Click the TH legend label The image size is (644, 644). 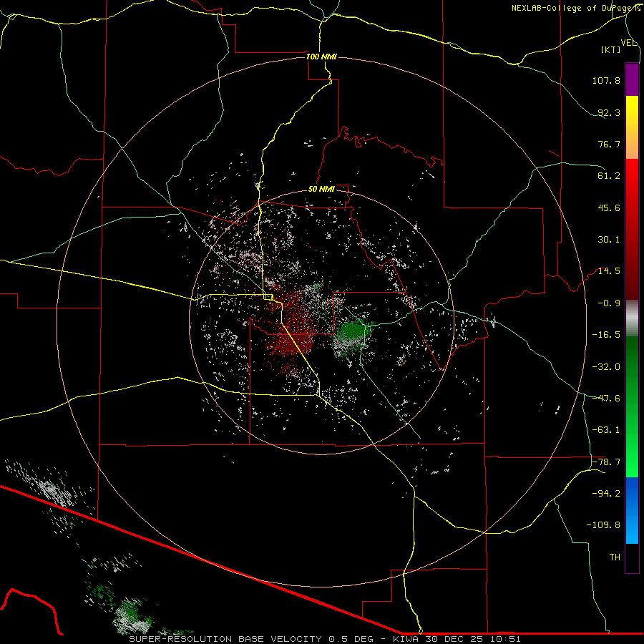[x=615, y=557]
